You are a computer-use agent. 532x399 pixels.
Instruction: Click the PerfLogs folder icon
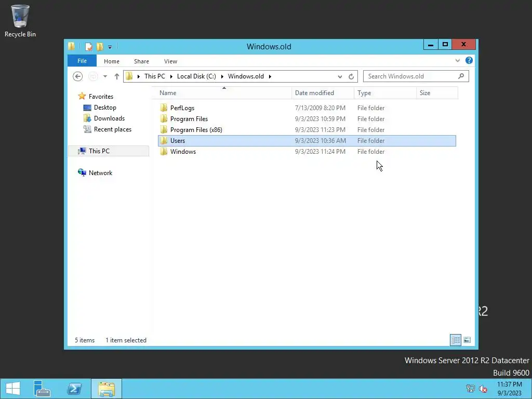point(164,108)
